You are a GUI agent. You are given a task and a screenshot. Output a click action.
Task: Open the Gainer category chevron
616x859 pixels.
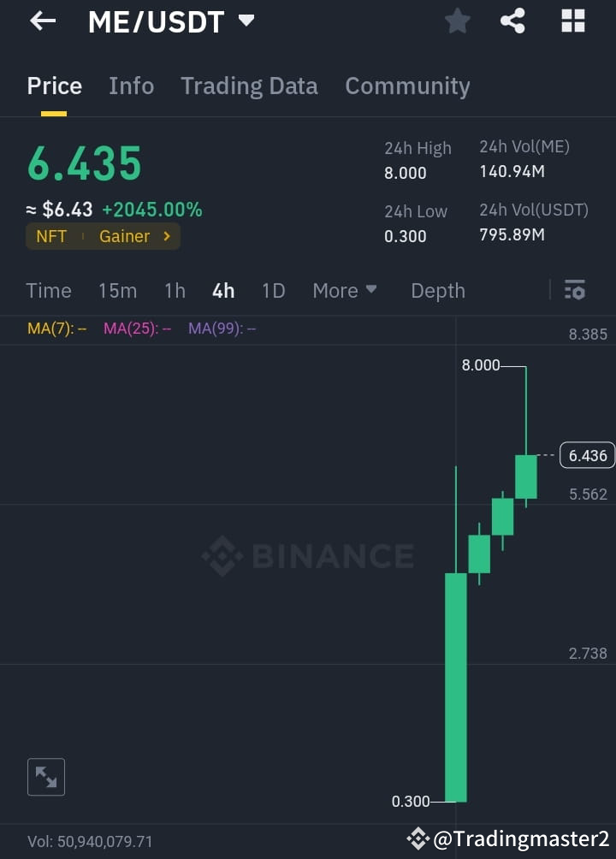click(166, 236)
